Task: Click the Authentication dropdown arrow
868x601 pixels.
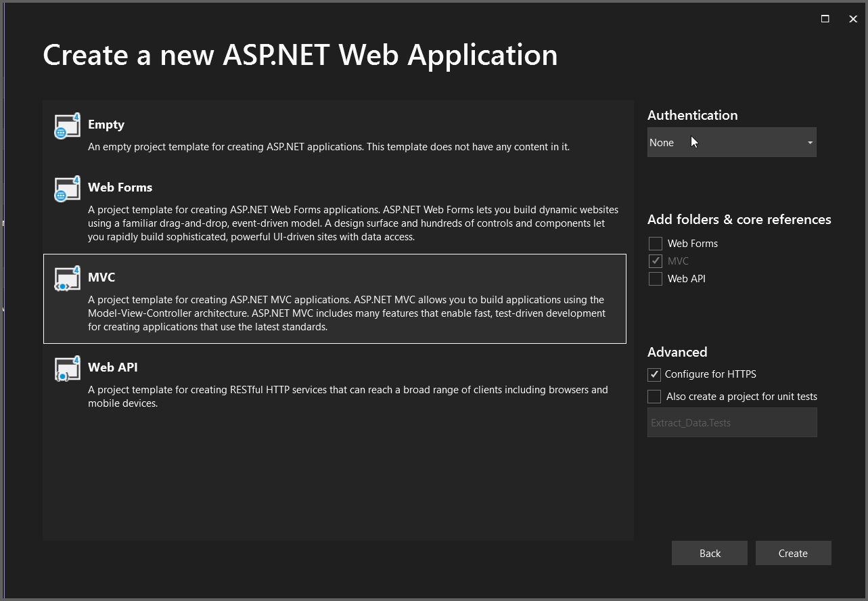Action: (810, 143)
